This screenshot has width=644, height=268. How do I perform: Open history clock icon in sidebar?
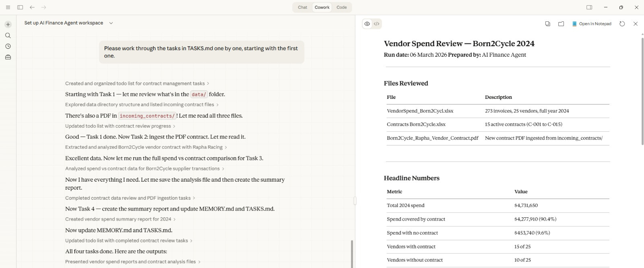click(8, 46)
